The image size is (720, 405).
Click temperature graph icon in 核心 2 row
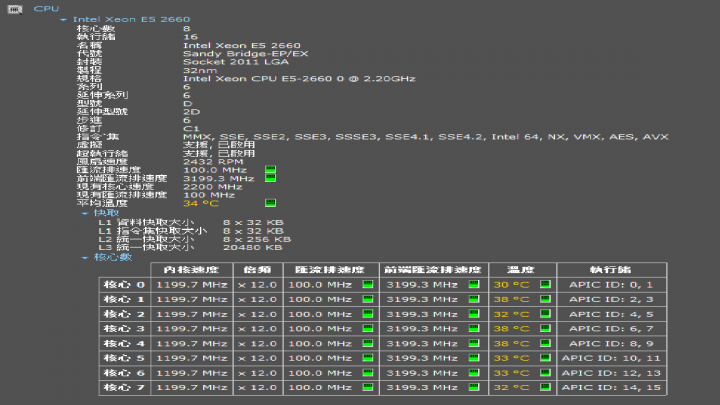click(545, 314)
